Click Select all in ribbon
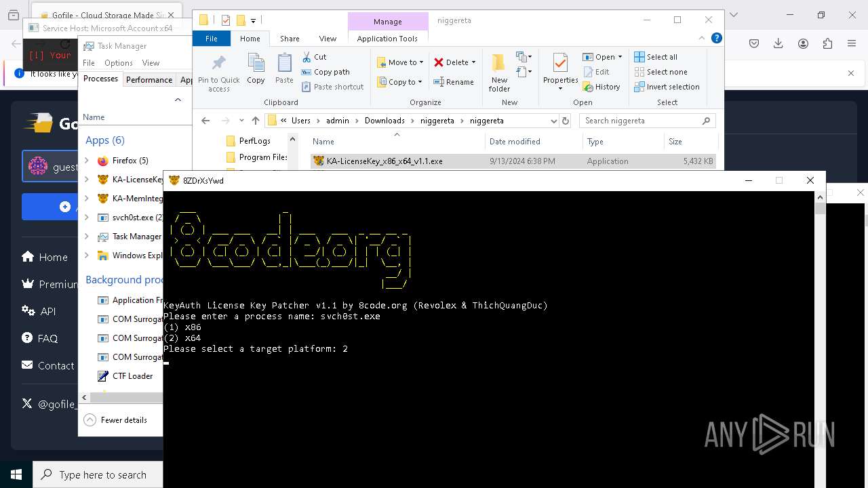Screen dimensions: 868x488 (x=656, y=57)
